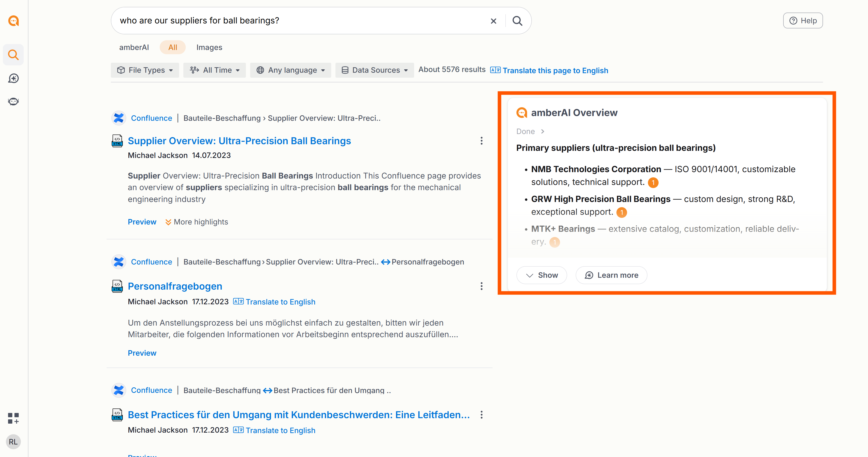Screen dimensions: 868x457
Task: Open the AI chat icon in the sidebar
Action: pos(14,78)
